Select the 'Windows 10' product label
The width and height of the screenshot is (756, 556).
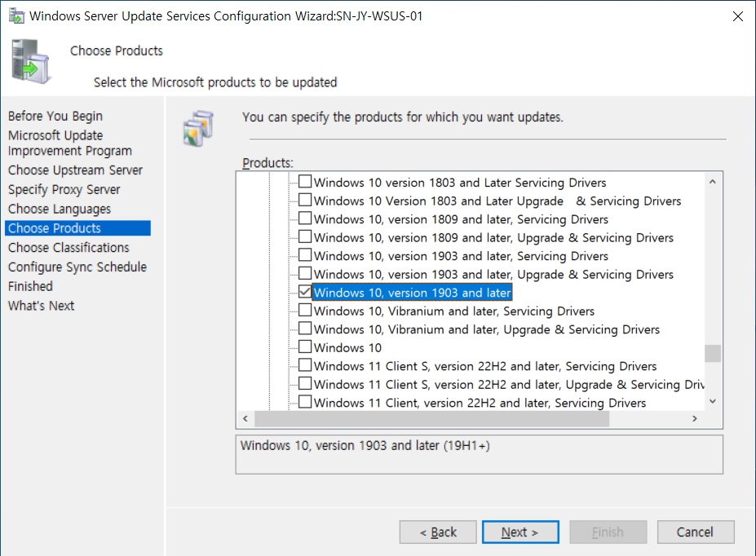(x=347, y=347)
